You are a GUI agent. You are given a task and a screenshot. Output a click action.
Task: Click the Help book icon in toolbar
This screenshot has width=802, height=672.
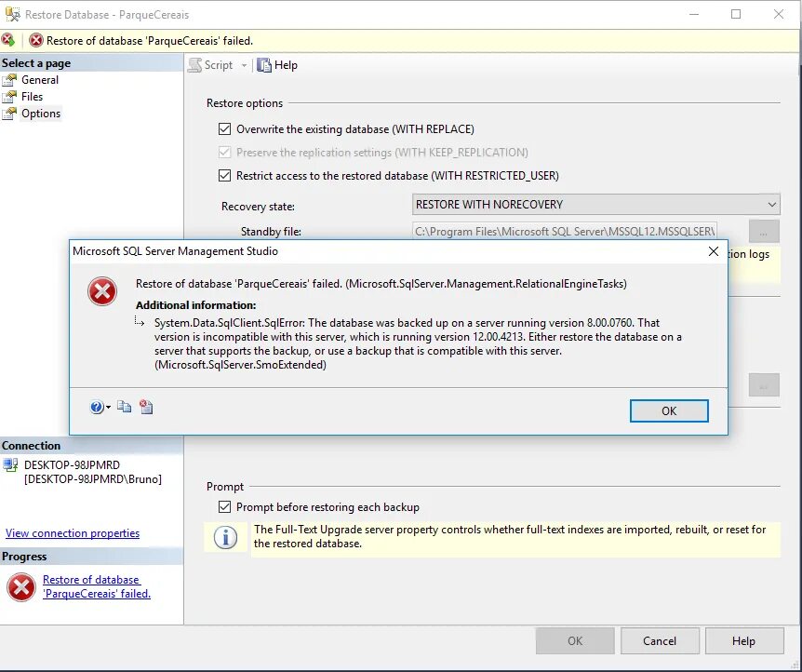click(x=264, y=65)
